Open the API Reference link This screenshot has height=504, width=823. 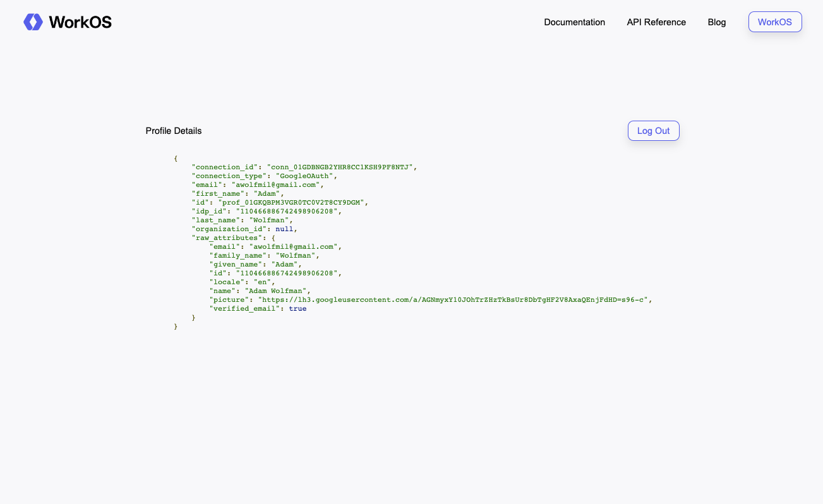[656, 22]
